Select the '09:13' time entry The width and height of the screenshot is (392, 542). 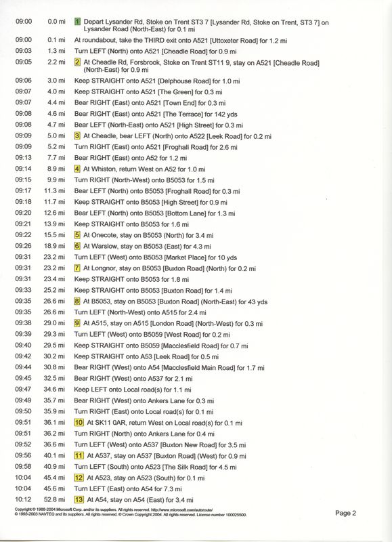[x=24, y=158]
